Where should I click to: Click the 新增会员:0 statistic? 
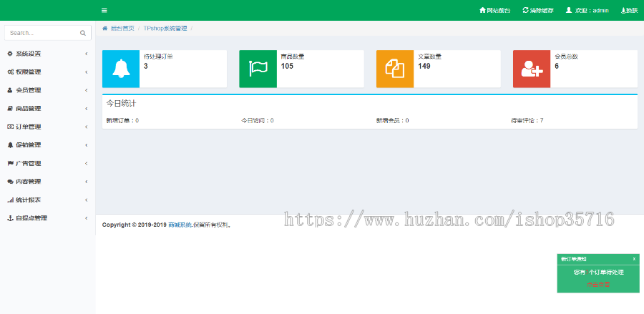pyautogui.click(x=392, y=121)
